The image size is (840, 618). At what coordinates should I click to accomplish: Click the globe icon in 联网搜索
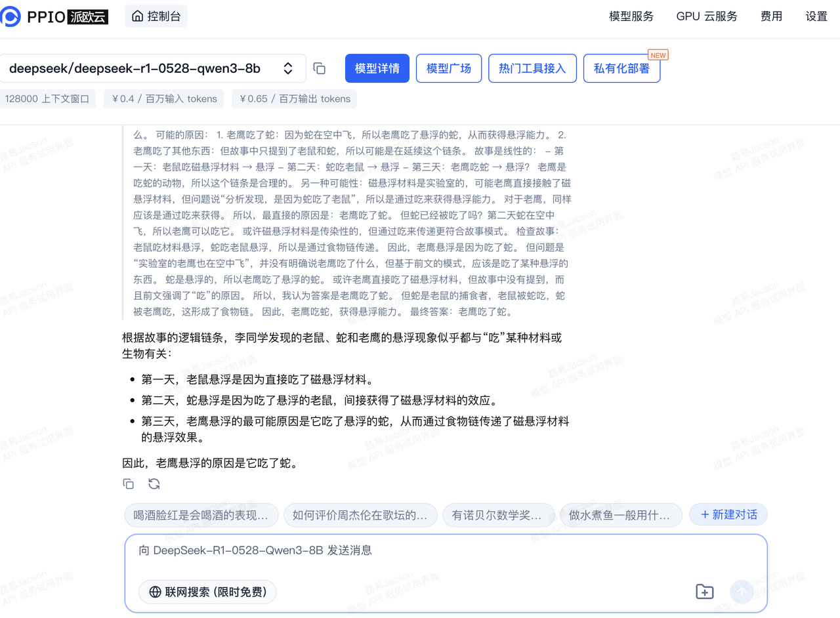(x=156, y=592)
